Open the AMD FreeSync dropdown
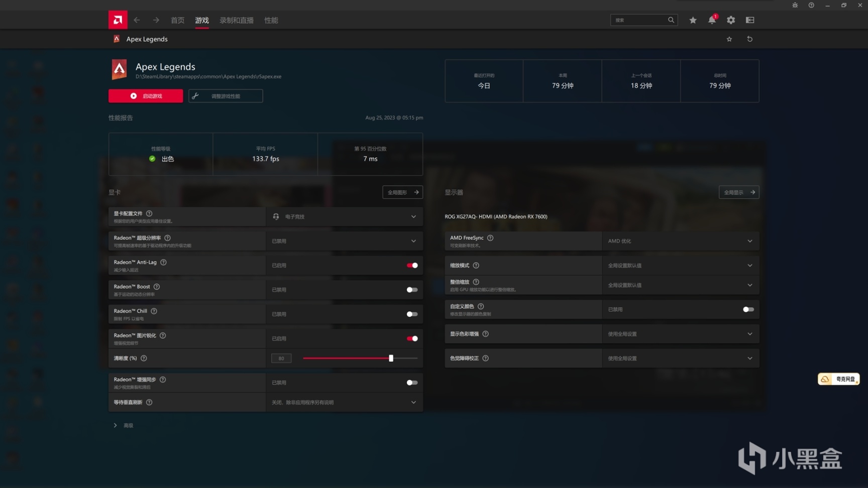868x488 pixels. 681,241
